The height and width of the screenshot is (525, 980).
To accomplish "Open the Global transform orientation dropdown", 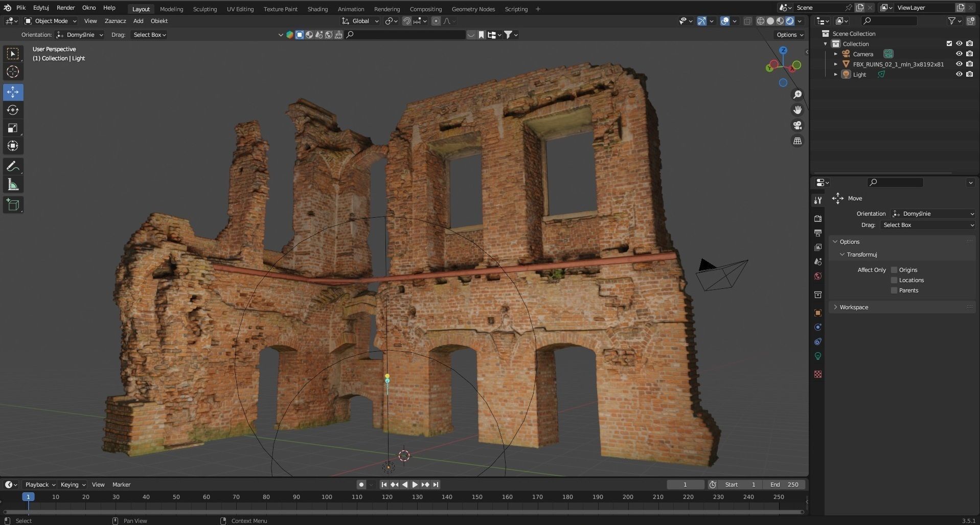I will (360, 21).
